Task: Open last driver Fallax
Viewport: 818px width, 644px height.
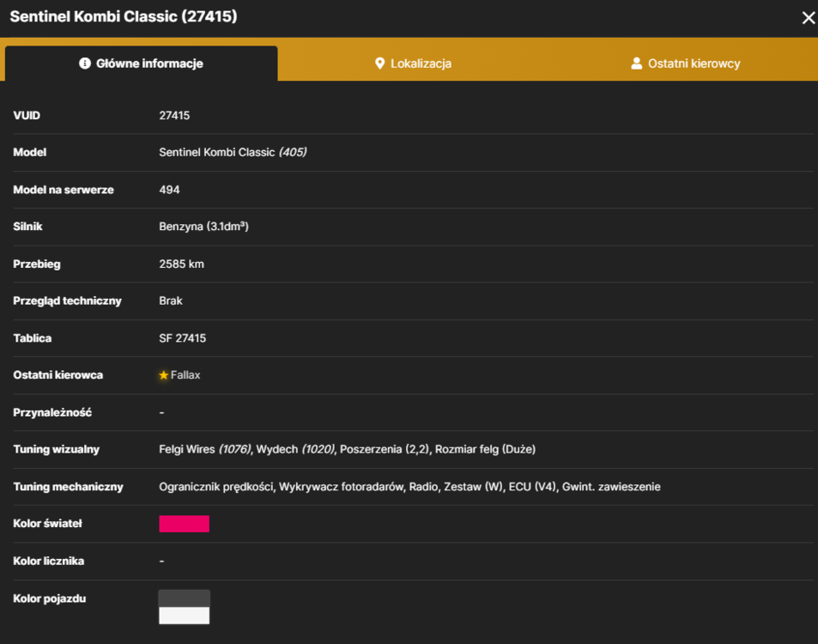Action: [x=185, y=375]
